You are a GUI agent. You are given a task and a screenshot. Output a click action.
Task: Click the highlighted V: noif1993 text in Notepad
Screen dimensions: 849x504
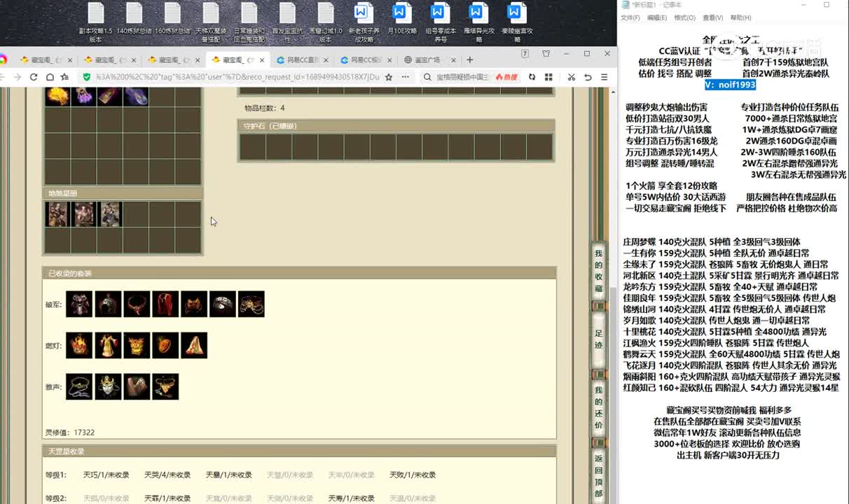coord(730,85)
